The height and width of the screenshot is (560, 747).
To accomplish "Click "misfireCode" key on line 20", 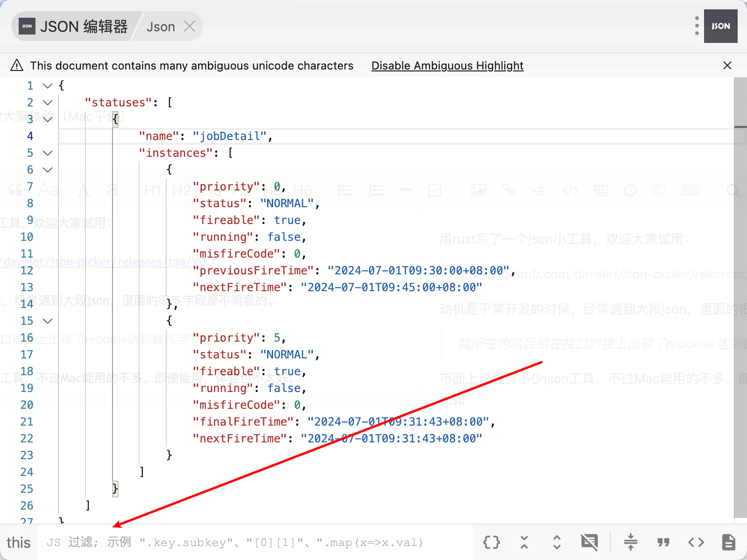I will pos(237,405).
